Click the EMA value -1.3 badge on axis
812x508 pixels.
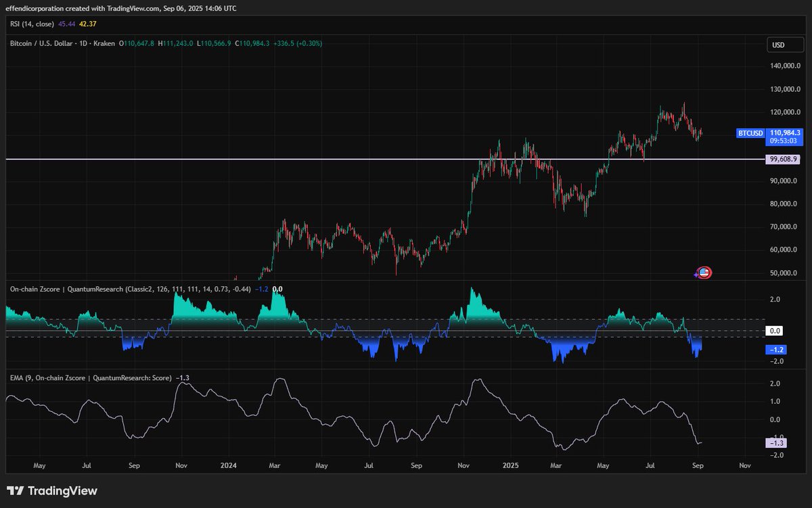(775, 443)
